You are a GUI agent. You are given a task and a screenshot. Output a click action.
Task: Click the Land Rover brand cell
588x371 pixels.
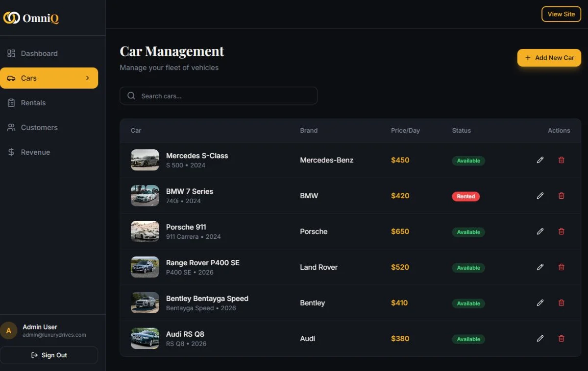tap(319, 267)
